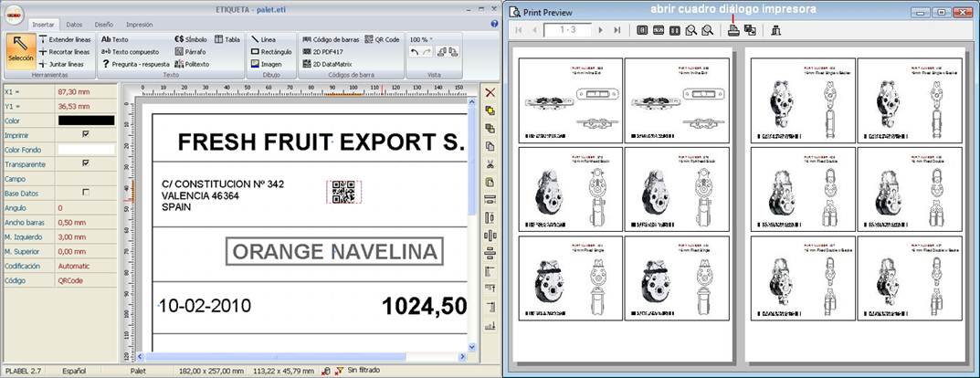Click the page field showing 1 - 3
Viewport: 980px width, 378px height.
tap(567, 30)
